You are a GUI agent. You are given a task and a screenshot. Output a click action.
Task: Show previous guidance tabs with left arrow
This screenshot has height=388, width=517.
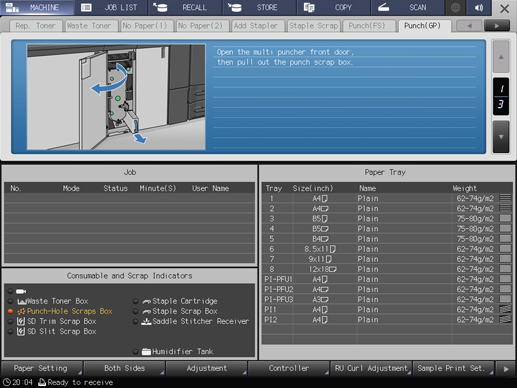click(469, 26)
